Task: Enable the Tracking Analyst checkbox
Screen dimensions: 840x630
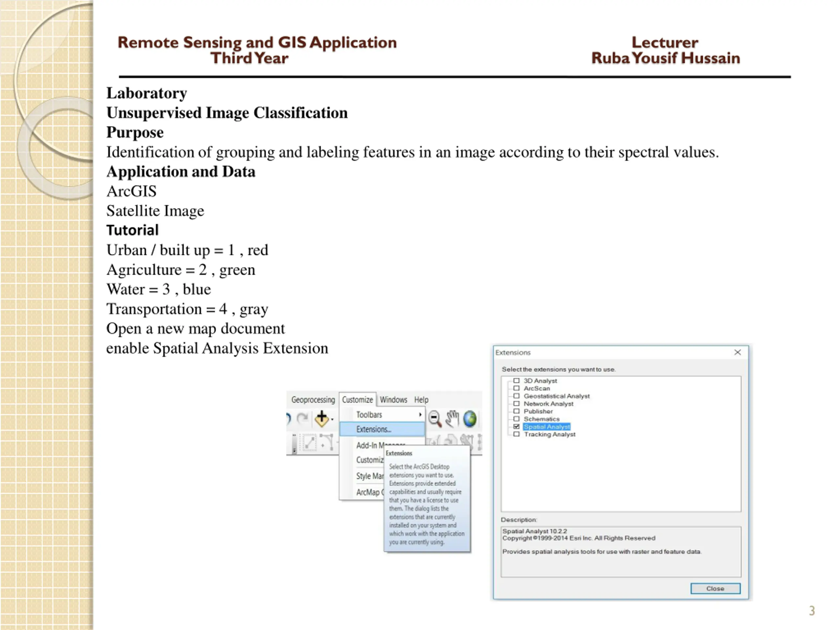Action: coord(516,434)
